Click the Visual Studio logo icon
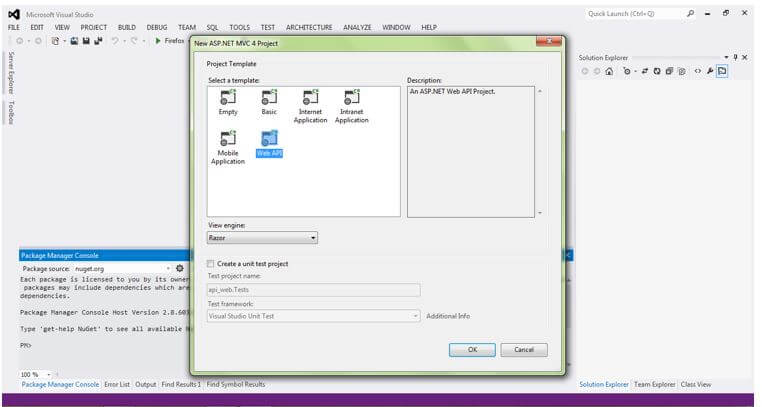Screen dimensions: 762x407 click(14, 15)
